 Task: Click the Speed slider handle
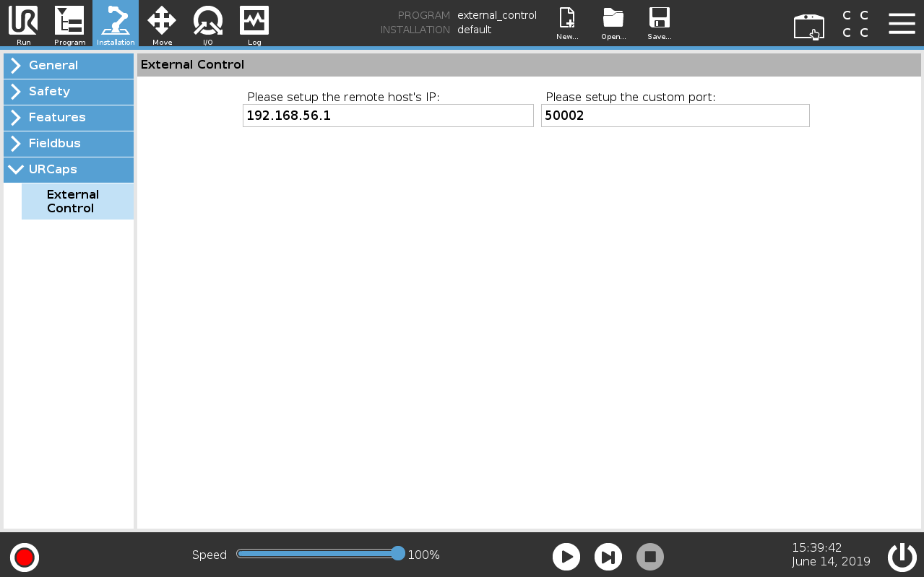[398, 554]
